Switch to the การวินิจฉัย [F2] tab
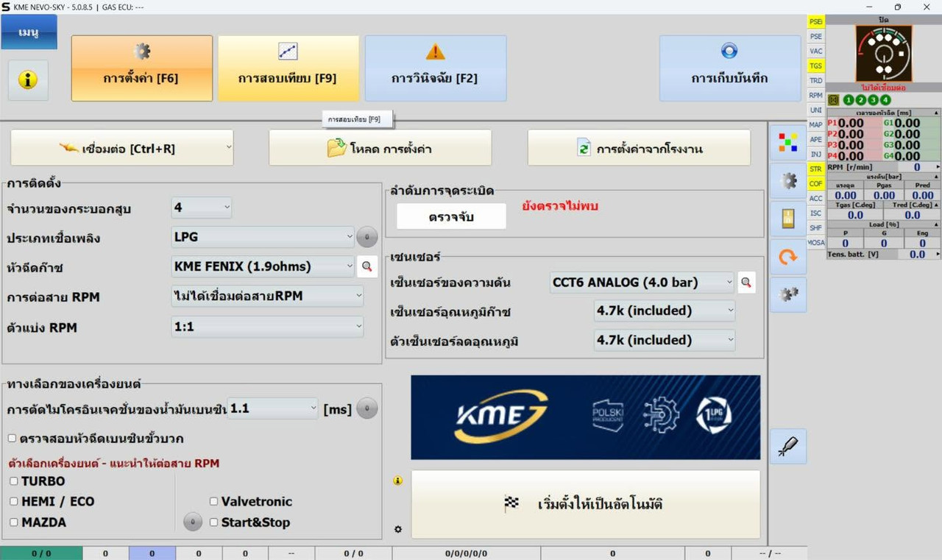This screenshot has width=942, height=560. point(436,68)
